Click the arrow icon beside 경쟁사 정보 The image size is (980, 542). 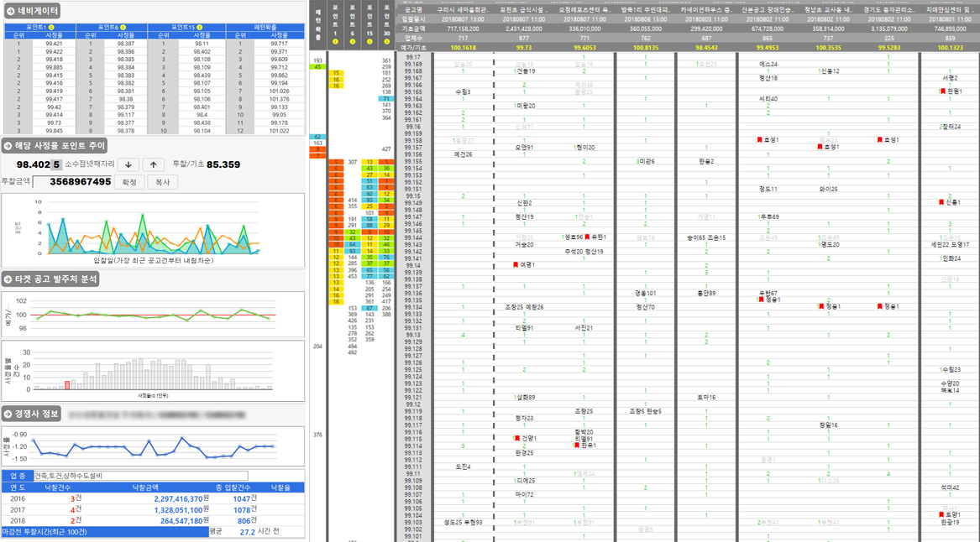pyautogui.click(x=8, y=414)
